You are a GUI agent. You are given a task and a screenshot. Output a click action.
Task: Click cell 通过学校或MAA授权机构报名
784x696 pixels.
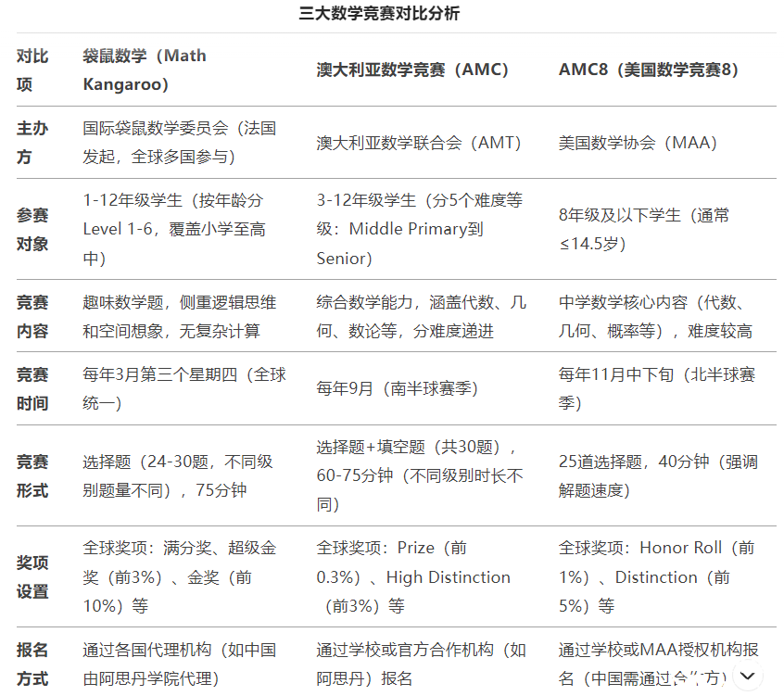659,664
